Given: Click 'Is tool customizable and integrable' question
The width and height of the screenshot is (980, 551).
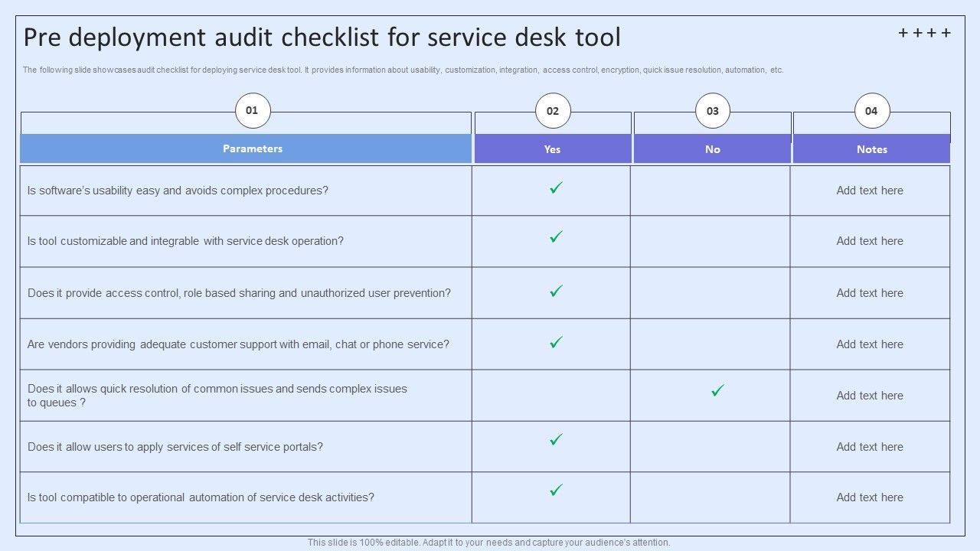Looking at the screenshot, I should click(185, 241).
